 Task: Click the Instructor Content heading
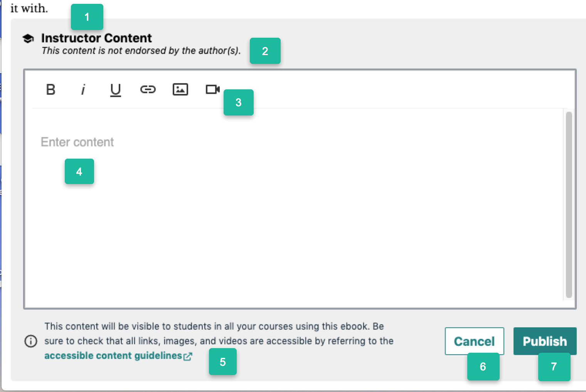96,38
